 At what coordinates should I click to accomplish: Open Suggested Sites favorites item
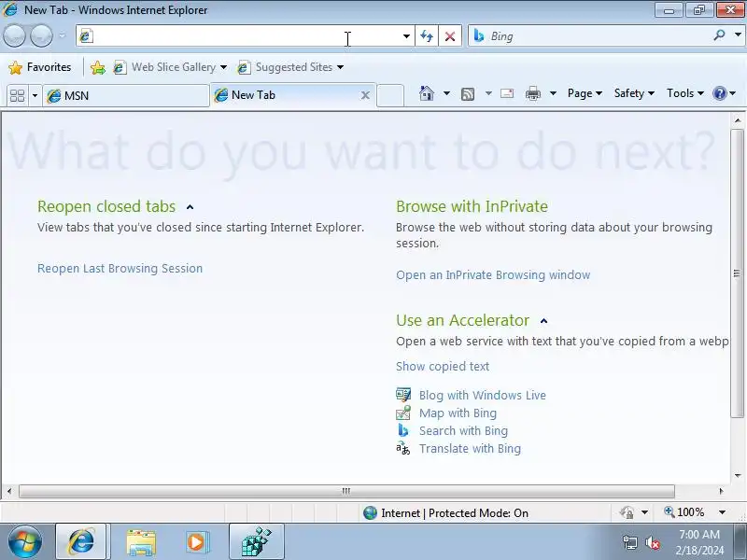(x=290, y=67)
